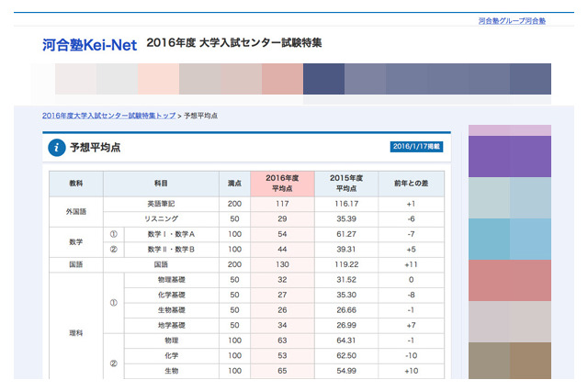Click the 39.31 value cell
Screen dimensions: 588x391
tap(346, 250)
